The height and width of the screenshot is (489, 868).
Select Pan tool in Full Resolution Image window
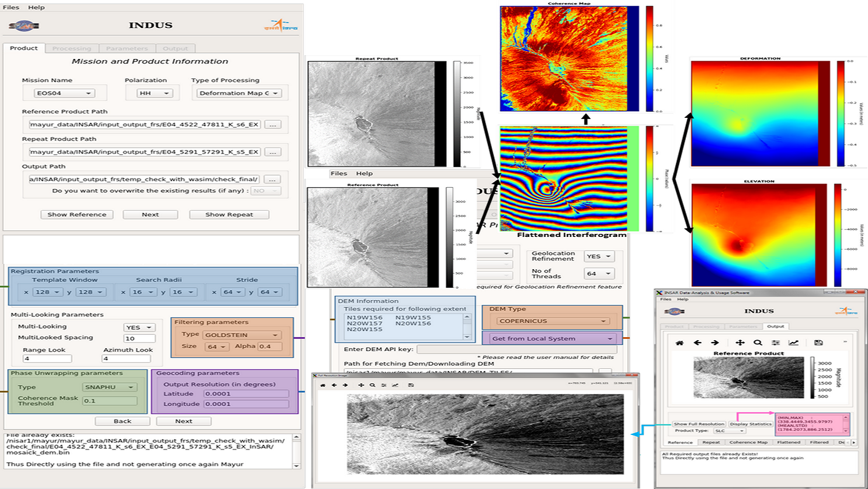click(361, 385)
